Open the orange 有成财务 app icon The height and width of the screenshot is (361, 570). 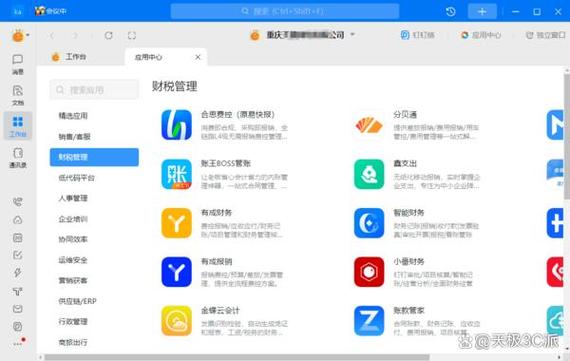pos(176,223)
